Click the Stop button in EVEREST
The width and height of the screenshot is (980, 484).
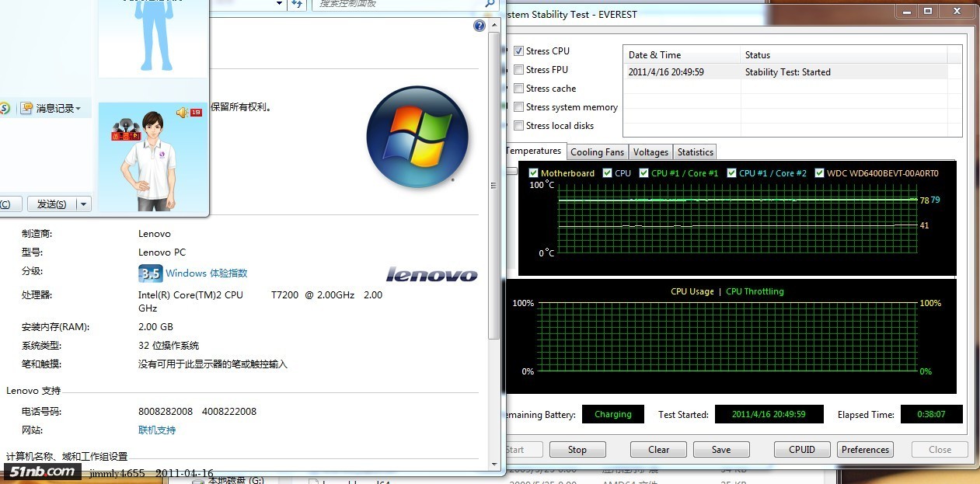577,450
